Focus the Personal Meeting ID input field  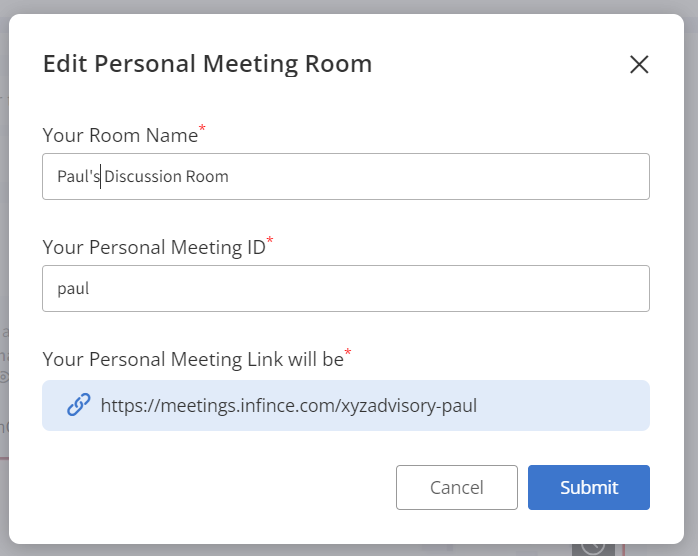[400, 289]
